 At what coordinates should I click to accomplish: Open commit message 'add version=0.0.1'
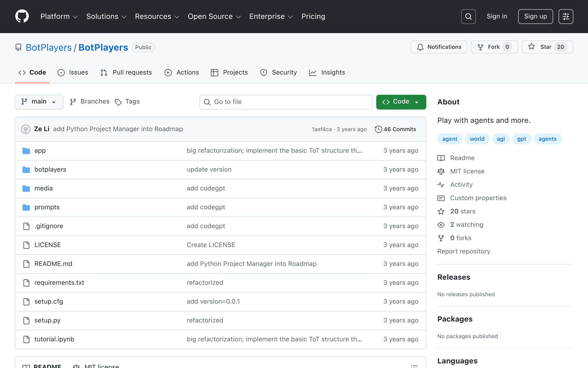[213, 302]
